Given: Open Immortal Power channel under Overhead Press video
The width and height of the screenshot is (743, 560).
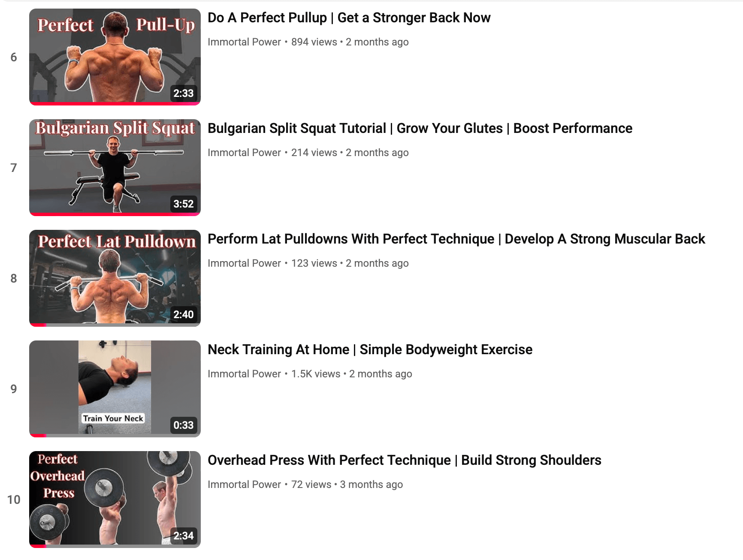Looking at the screenshot, I should pyautogui.click(x=244, y=485).
